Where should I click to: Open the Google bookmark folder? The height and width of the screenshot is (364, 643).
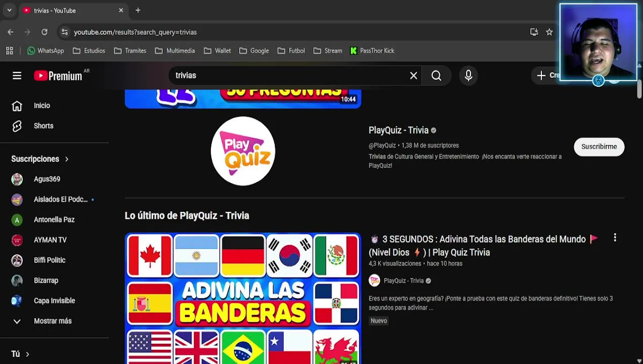(254, 51)
